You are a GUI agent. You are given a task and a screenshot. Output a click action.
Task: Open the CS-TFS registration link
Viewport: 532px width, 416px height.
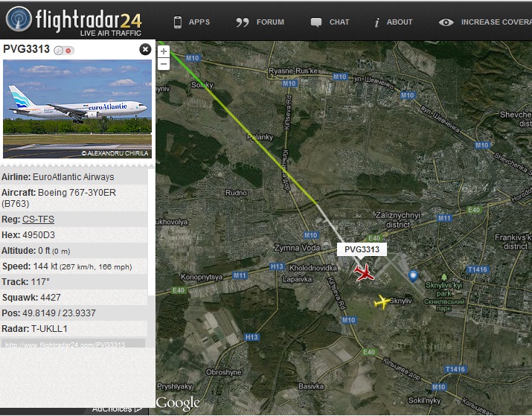39,220
